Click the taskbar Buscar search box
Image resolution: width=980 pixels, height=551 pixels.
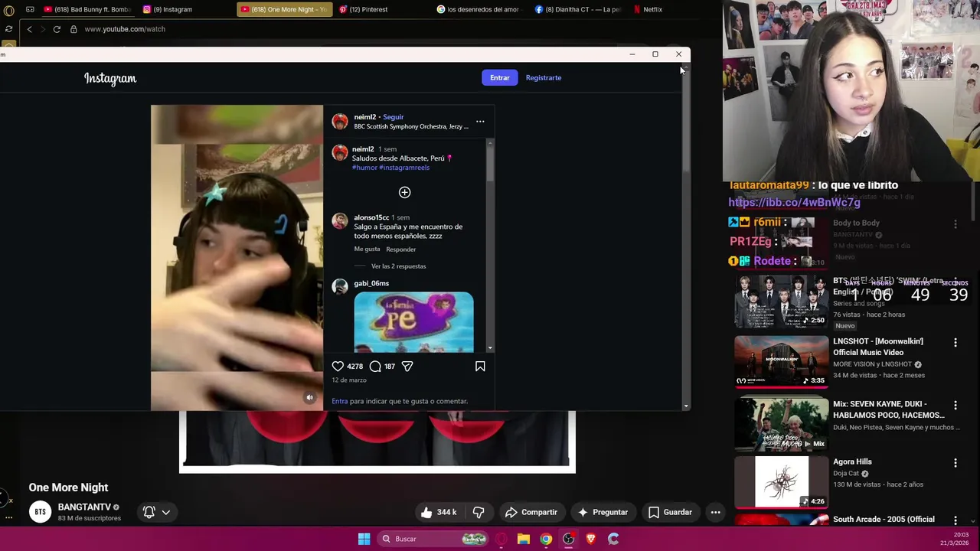pos(433,539)
